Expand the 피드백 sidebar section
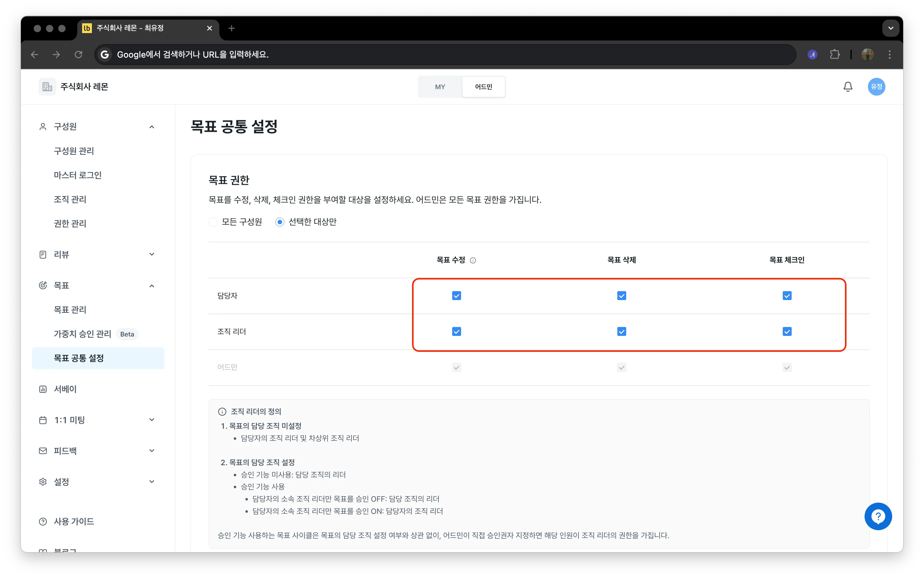Viewport: 924px width, 578px height. (152, 451)
